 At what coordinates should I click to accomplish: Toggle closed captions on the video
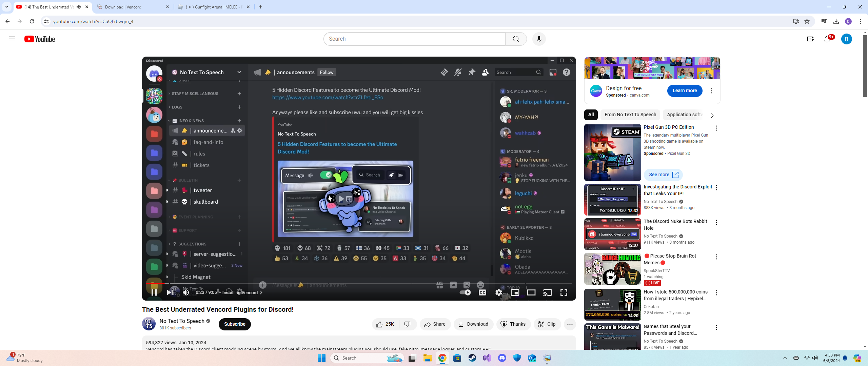(x=482, y=292)
